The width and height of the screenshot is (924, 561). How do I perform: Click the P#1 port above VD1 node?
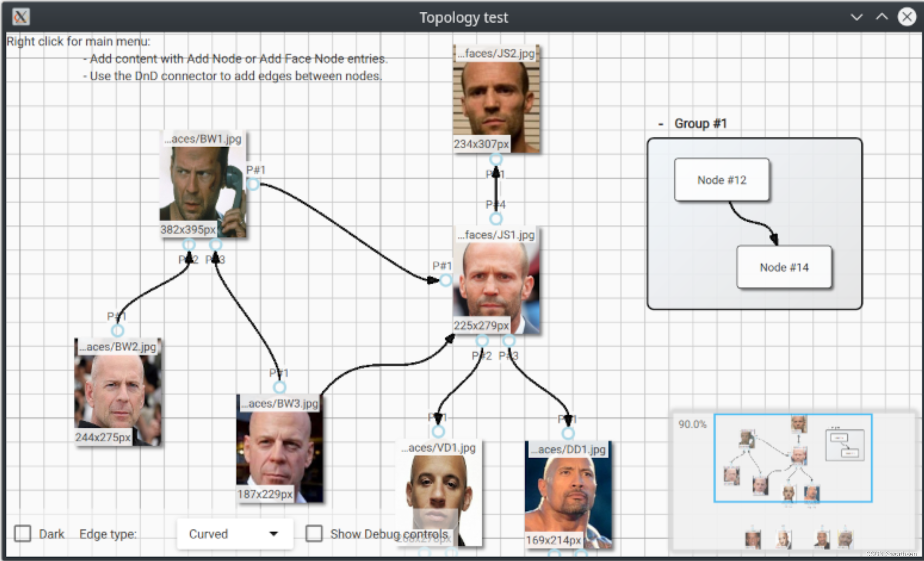(x=438, y=432)
